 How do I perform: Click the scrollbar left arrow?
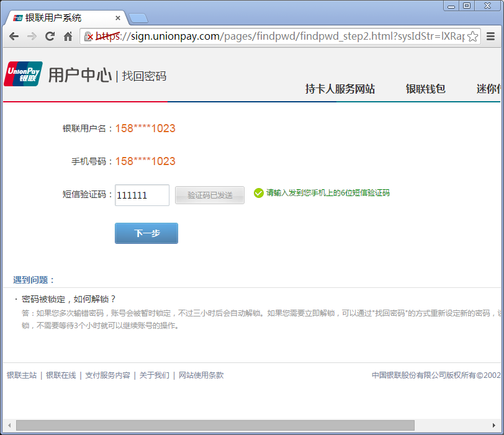pos(9,425)
